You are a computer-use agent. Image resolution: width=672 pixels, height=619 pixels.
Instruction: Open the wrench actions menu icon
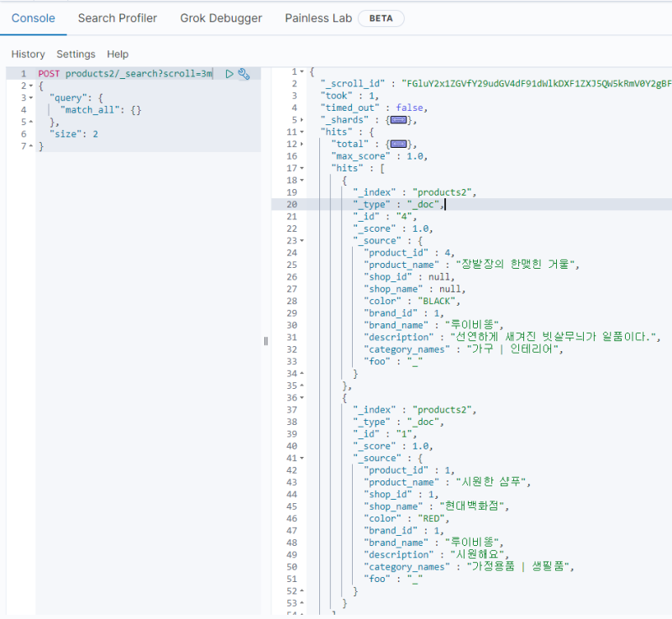pyautogui.click(x=244, y=74)
